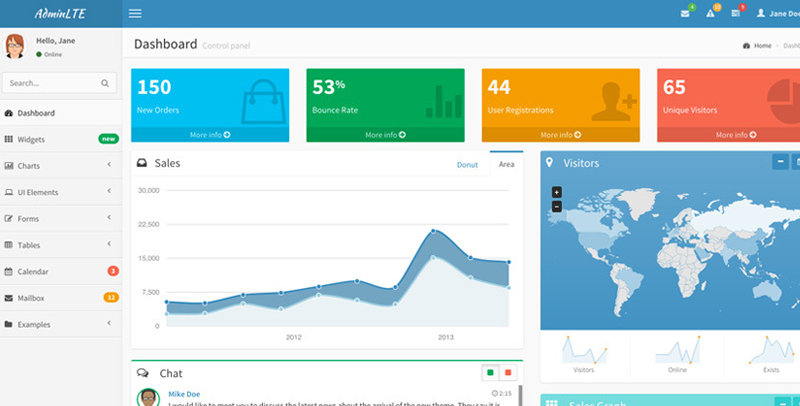Expand the Forms sidebar menu
The width and height of the screenshot is (800, 406).
pyautogui.click(x=61, y=219)
